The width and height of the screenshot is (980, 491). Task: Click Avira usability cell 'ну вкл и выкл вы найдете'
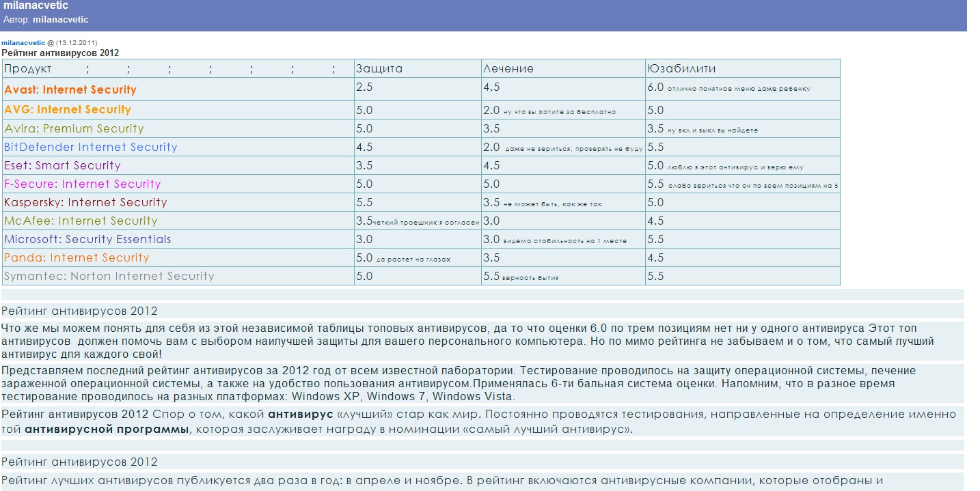pos(742,128)
